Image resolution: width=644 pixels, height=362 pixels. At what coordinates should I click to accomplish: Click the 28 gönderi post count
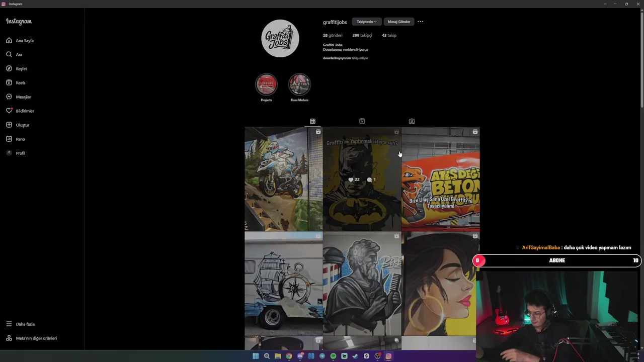coord(333,35)
